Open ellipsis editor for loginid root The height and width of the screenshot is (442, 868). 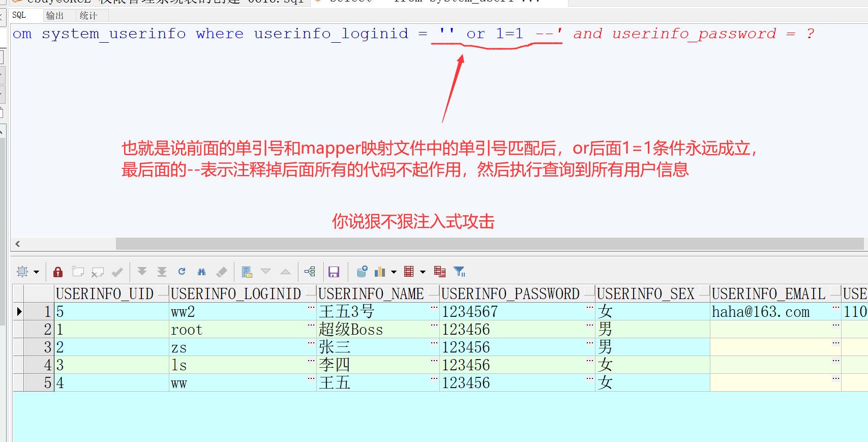311,326
